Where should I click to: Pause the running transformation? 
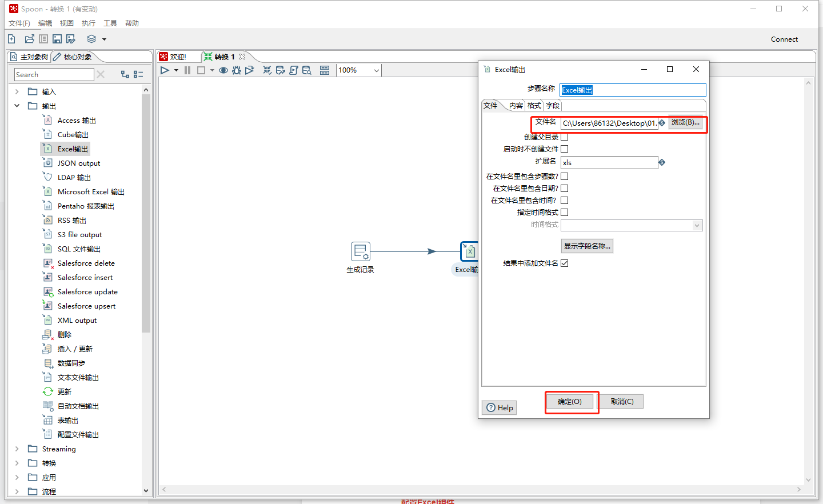[x=187, y=70]
